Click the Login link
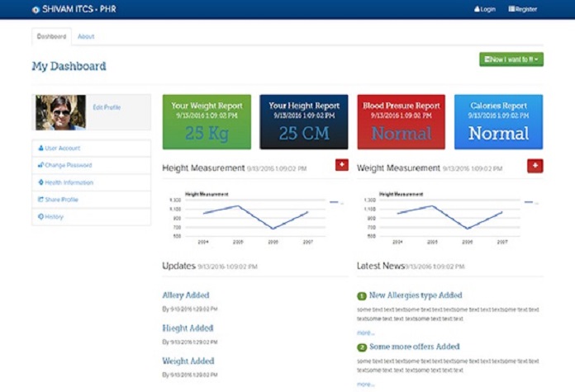Viewport: 575px width, 392px height. coord(485,9)
